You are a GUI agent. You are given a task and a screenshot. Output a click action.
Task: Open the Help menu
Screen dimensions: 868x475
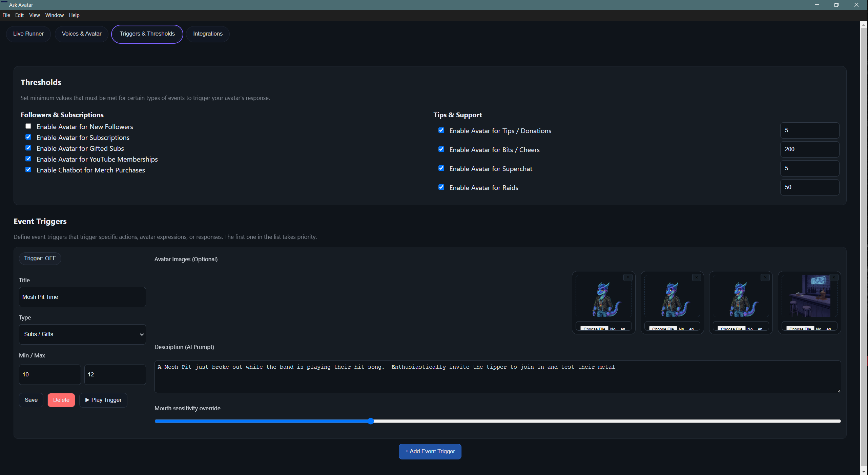[x=74, y=15]
